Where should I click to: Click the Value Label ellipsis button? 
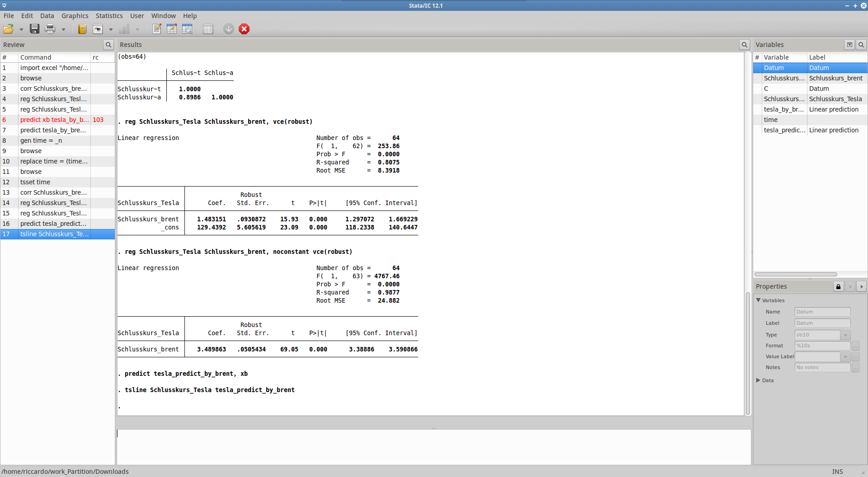pyautogui.click(x=856, y=357)
